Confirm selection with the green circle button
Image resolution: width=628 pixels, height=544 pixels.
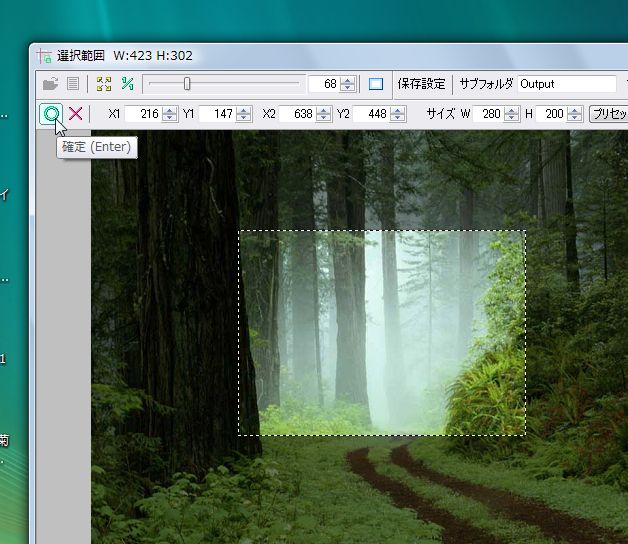tap(51, 114)
